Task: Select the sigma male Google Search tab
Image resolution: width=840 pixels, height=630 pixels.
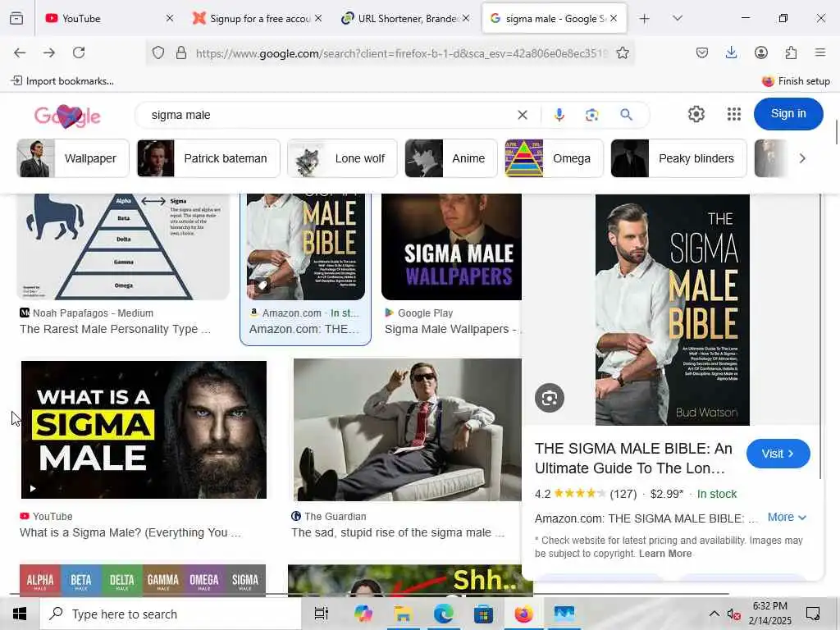Action: 554,19
